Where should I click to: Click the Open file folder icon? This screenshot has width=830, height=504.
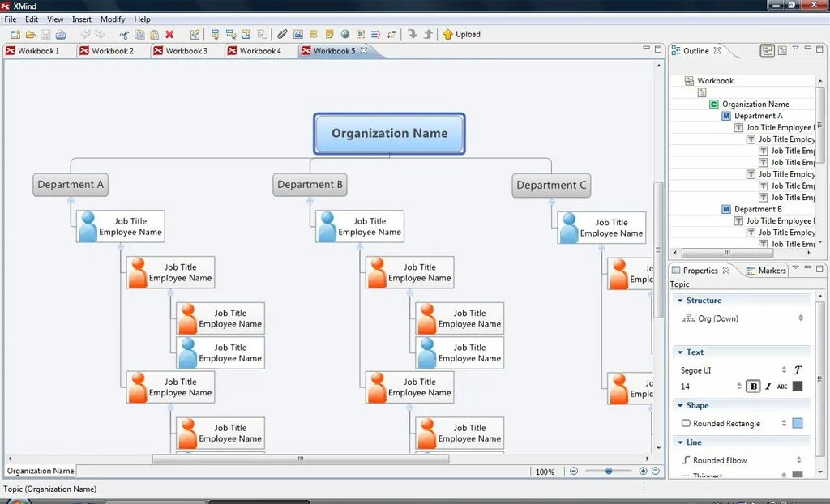point(31,34)
